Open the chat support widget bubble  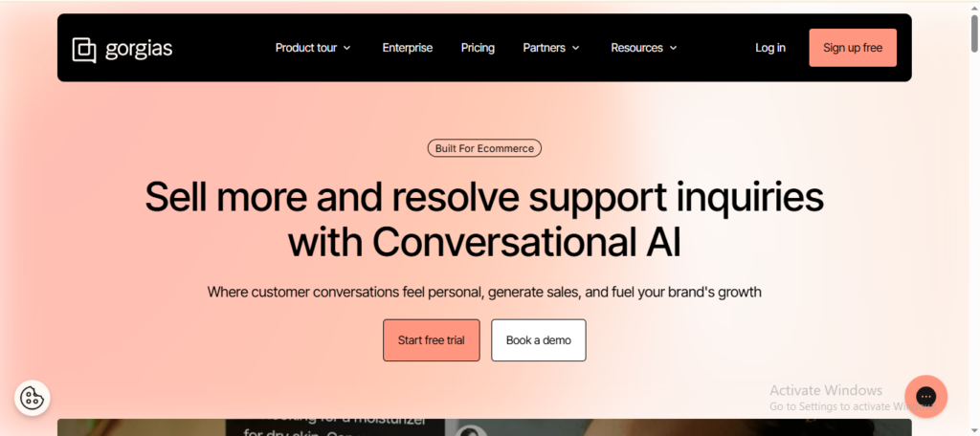pyautogui.click(x=924, y=396)
